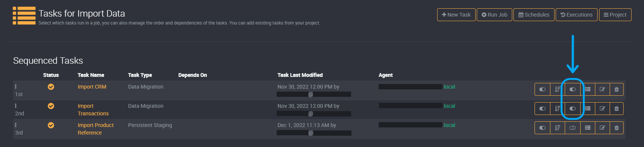Click the Run Job button

click(x=494, y=15)
